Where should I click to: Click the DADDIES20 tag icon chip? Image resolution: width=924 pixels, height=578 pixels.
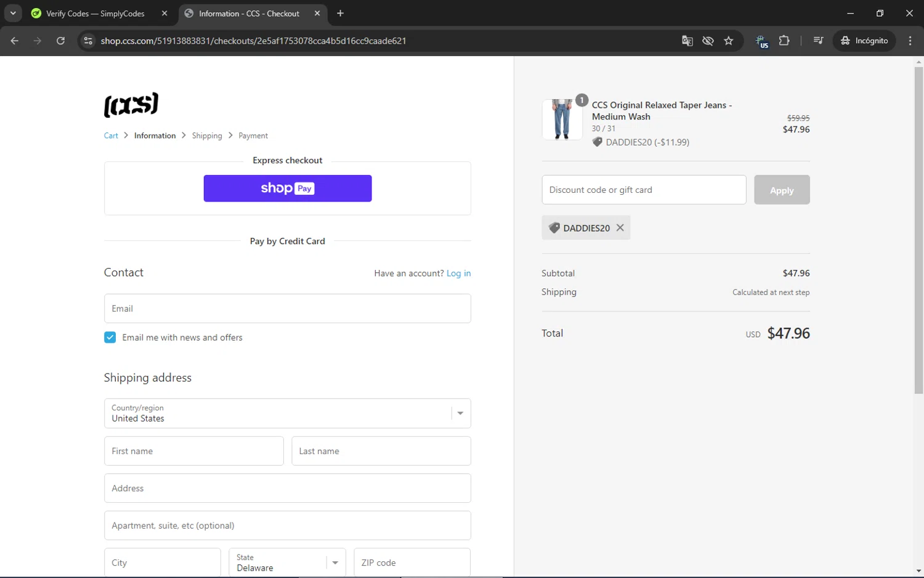point(585,228)
